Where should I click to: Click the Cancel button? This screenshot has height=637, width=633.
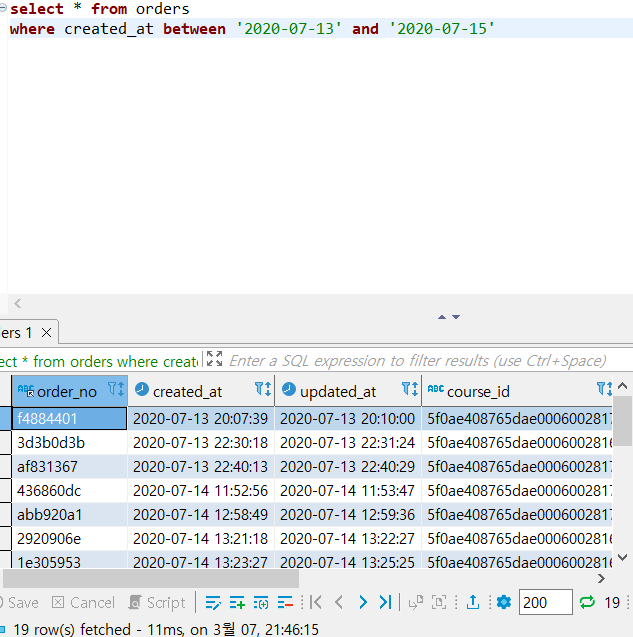coord(83,602)
